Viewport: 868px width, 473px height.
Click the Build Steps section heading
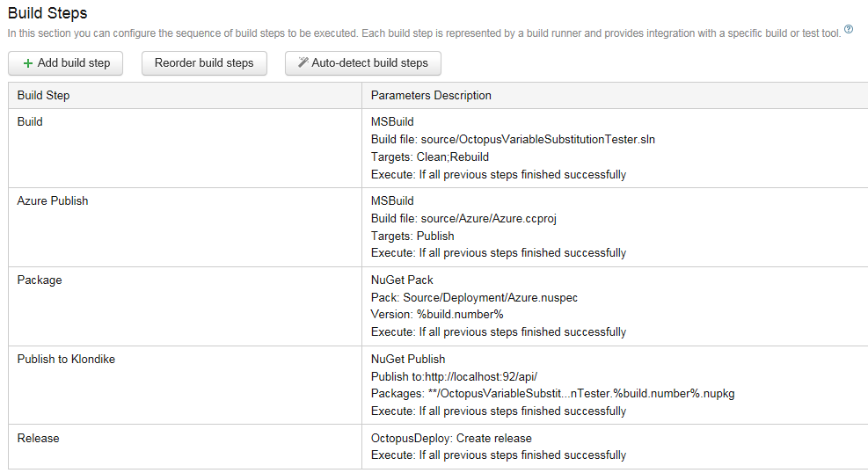pos(47,13)
